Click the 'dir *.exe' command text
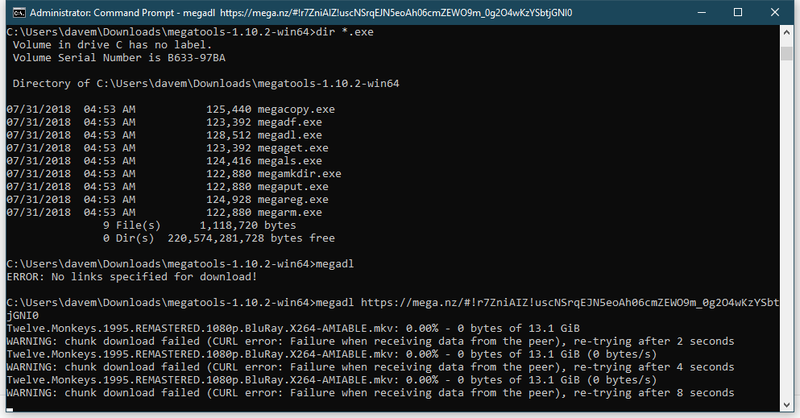Image resolution: width=800 pixels, height=418 pixels. pyautogui.click(x=344, y=32)
